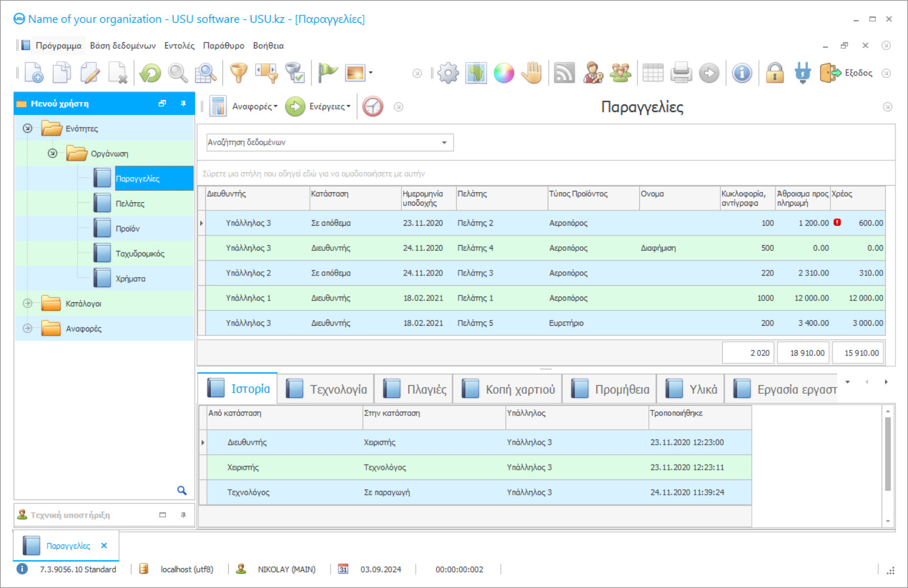
Task: Switch to the Τεχνολογία tab
Action: (326, 389)
